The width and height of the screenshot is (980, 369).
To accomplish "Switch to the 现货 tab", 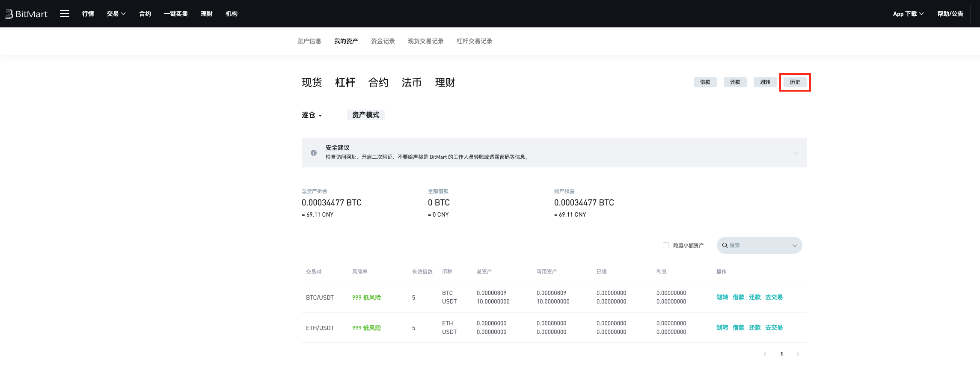I will [x=312, y=82].
